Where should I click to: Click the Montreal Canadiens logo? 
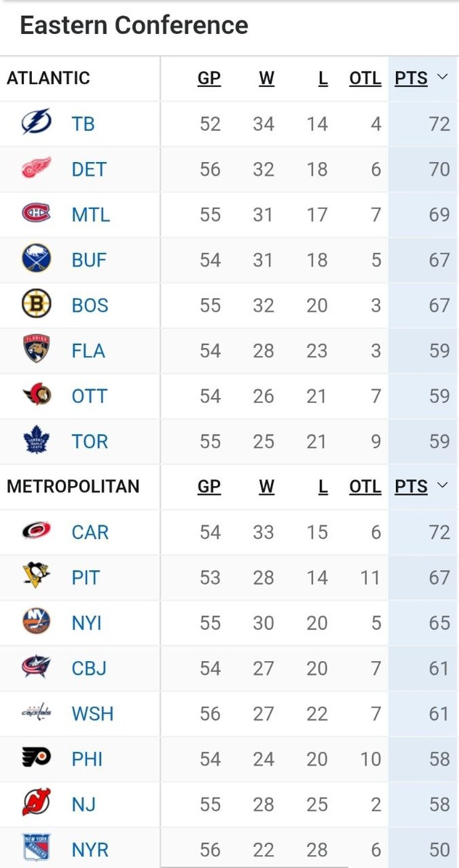pyautogui.click(x=36, y=214)
